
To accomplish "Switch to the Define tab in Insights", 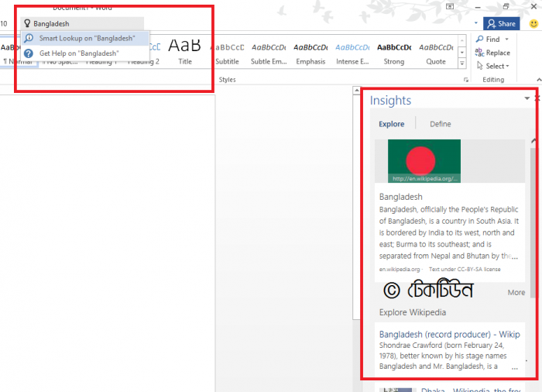I will click(440, 124).
